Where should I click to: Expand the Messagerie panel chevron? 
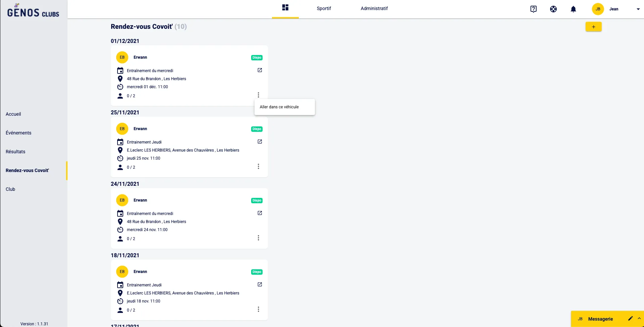point(639,319)
